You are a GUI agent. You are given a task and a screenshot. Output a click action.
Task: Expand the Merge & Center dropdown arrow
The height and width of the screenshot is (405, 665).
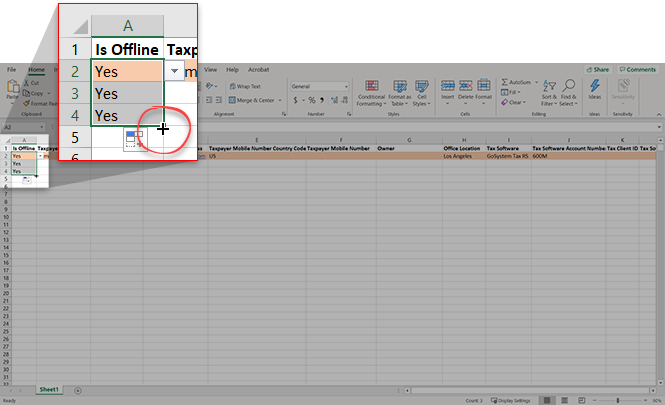(280, 100)
